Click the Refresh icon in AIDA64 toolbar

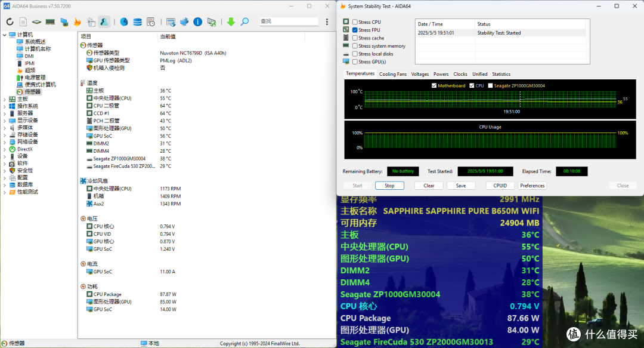pyautogui.click(x=10, y=22)
